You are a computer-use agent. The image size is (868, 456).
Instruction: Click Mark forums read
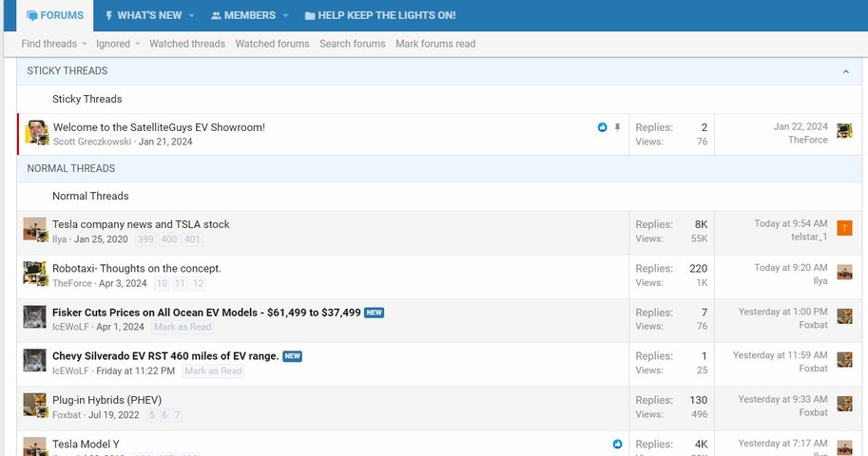435,44
